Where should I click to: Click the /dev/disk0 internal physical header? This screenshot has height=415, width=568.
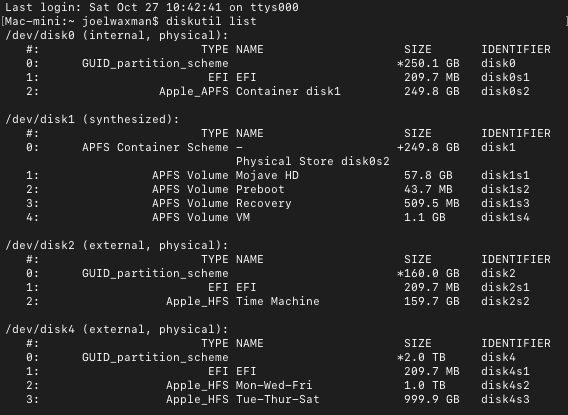(x=117, y=35)
